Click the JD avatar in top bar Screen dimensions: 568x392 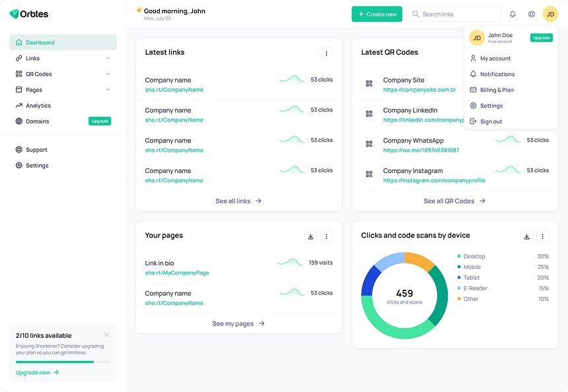[550, 14]
